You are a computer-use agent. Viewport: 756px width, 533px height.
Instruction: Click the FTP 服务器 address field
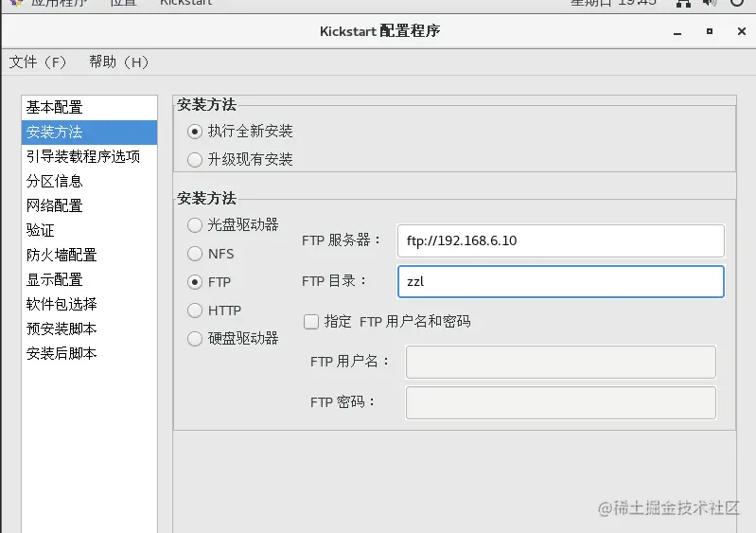point(561,240)
